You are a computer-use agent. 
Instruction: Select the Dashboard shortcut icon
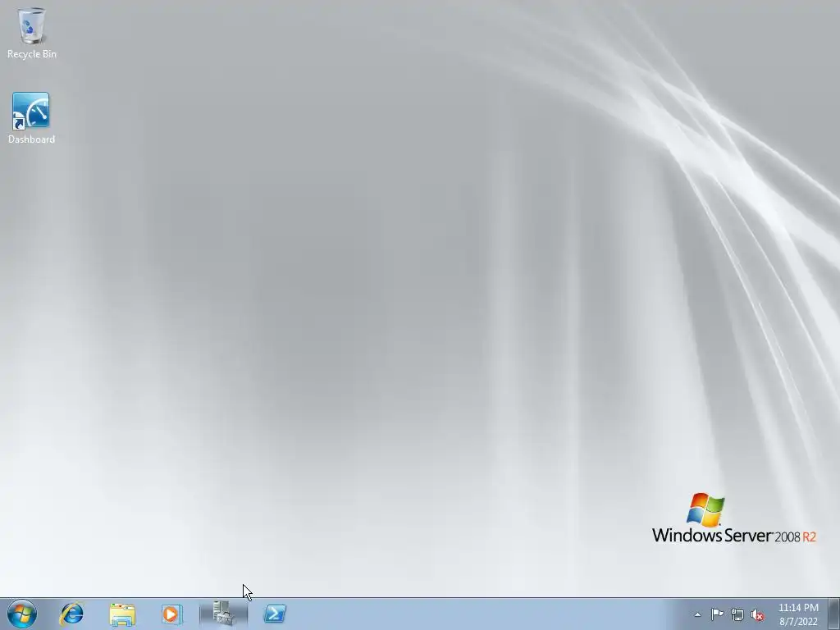tap(31, 118)
